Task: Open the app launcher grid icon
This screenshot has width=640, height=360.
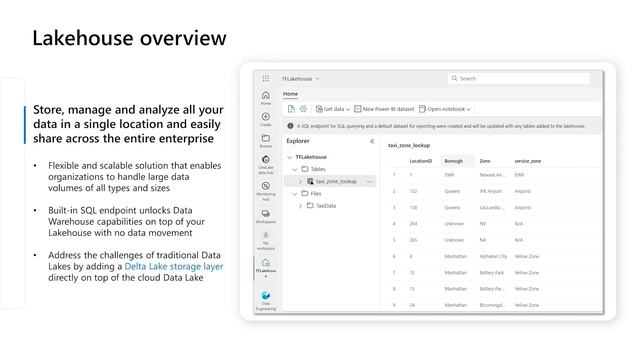Action: point(265,78)
